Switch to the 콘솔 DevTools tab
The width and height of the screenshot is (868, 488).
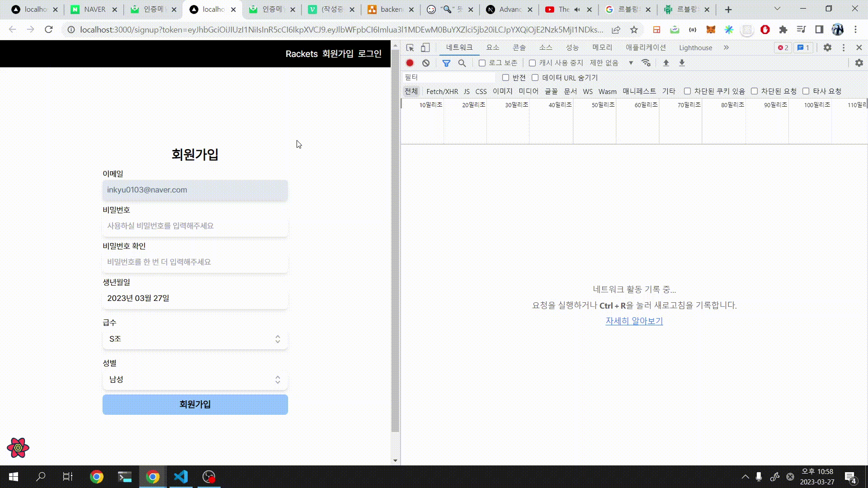519,47
